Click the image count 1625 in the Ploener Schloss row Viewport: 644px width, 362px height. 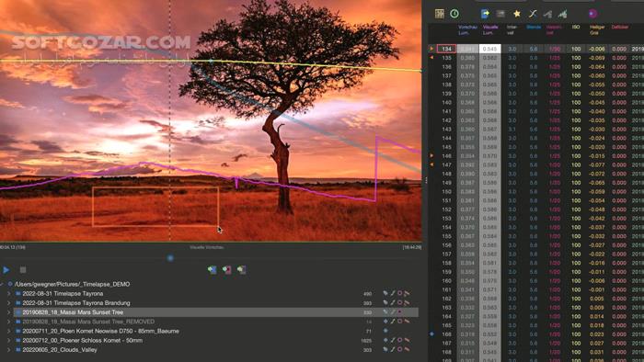coord(366,340)
